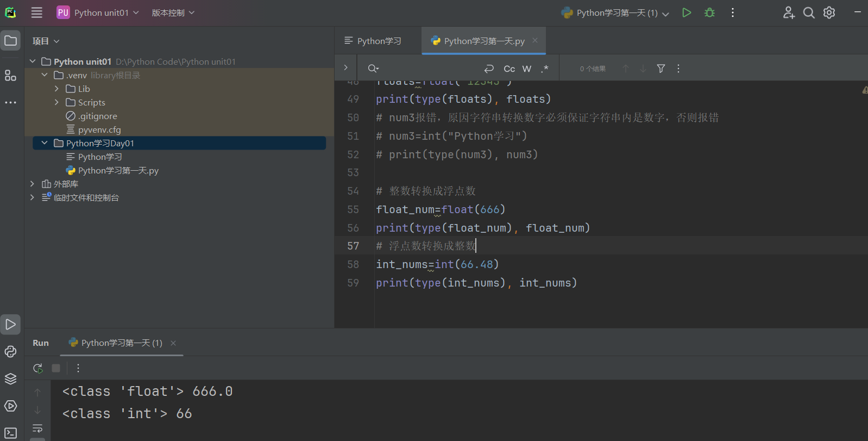Open the search filter options
This screenshot has height=441, width=868.
[661, 69]
